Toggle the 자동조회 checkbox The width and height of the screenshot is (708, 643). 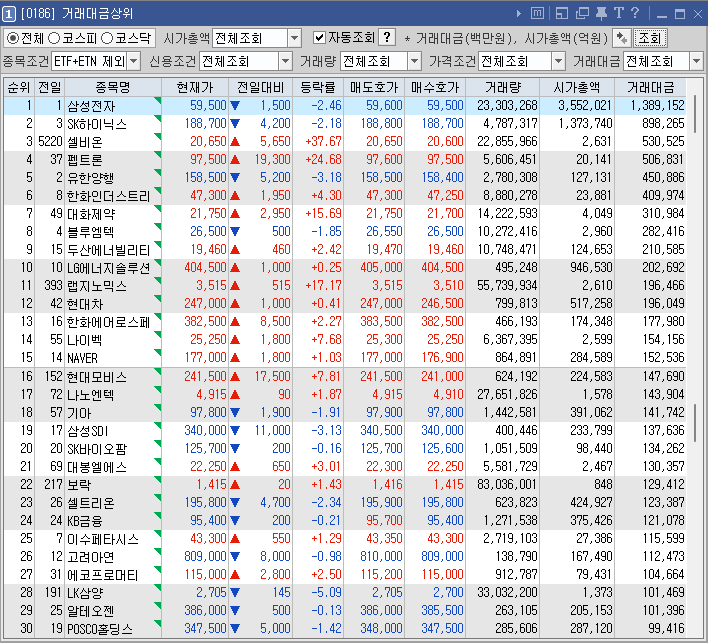point(319,37)
